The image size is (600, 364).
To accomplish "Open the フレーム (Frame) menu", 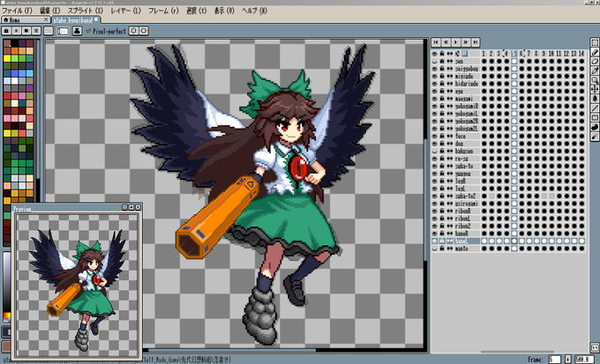I will pyautogui.click(x=163, y=11).
